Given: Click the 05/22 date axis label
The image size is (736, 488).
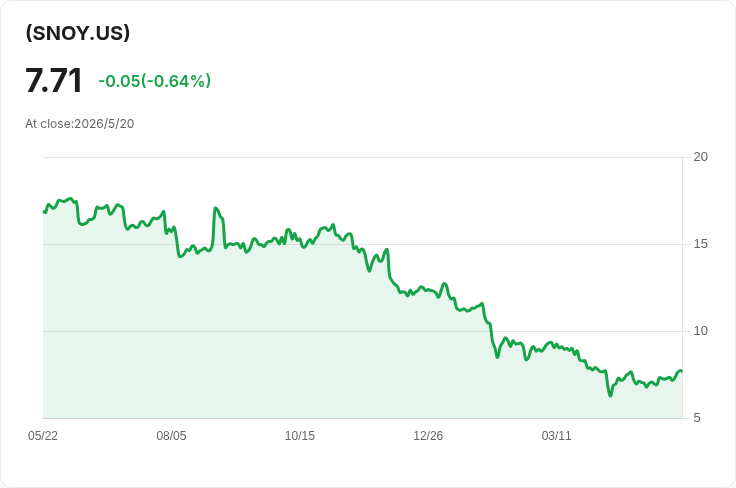Looking at the screenshot, I should pos(43,436).
